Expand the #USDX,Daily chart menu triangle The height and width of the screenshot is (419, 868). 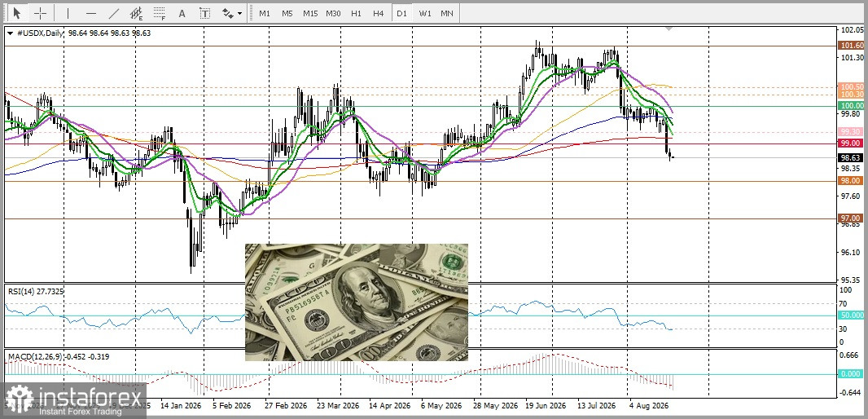tap(11, 33)
